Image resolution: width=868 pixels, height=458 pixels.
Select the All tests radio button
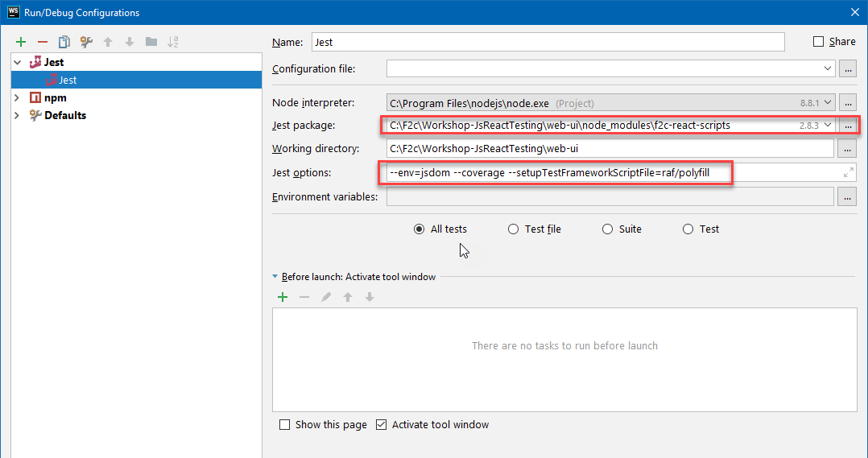click(419, 229)
